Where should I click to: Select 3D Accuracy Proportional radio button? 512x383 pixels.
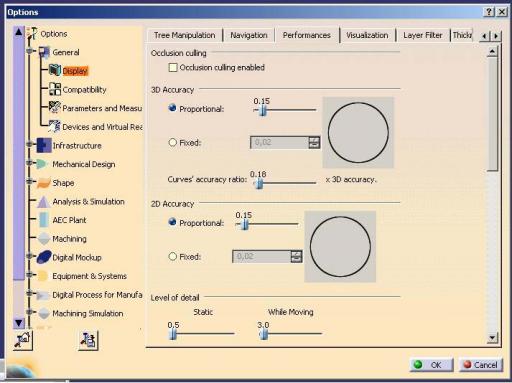pos(172,108)
